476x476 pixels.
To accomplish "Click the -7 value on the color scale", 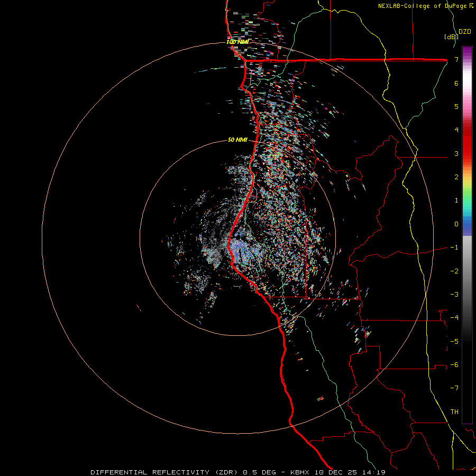I will point(454,388).
